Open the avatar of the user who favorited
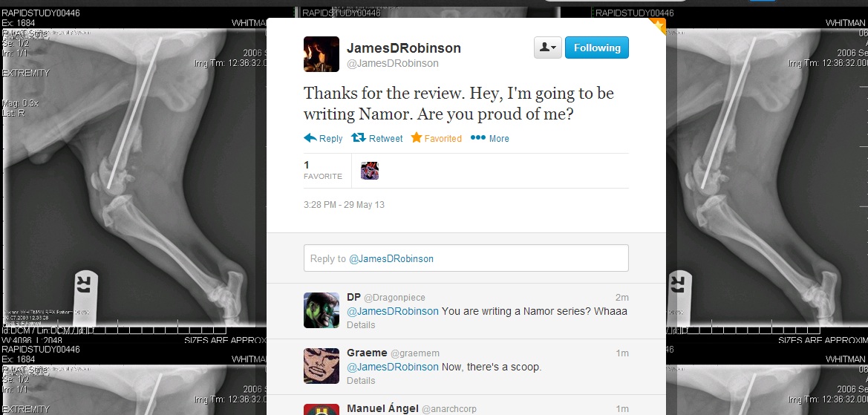Viewport: 868px width, 415px height. pyautogui.click(x=370, y=171)
